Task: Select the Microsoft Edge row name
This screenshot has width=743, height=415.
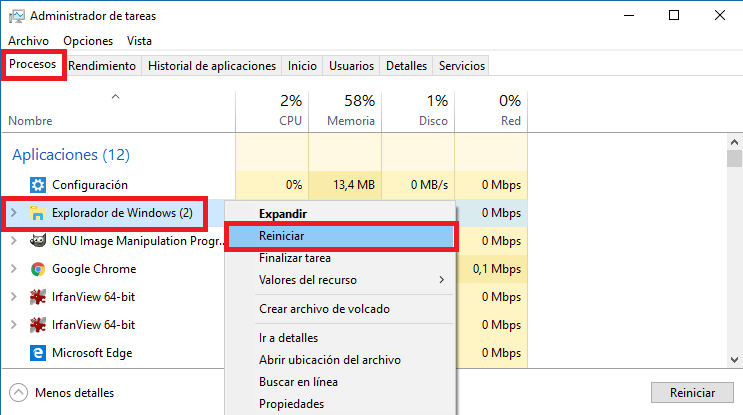Action: (x=92, y=353)
